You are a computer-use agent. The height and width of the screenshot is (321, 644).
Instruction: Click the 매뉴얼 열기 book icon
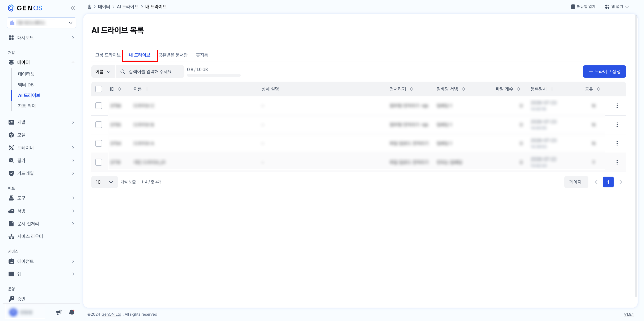[x=573, y=7]
